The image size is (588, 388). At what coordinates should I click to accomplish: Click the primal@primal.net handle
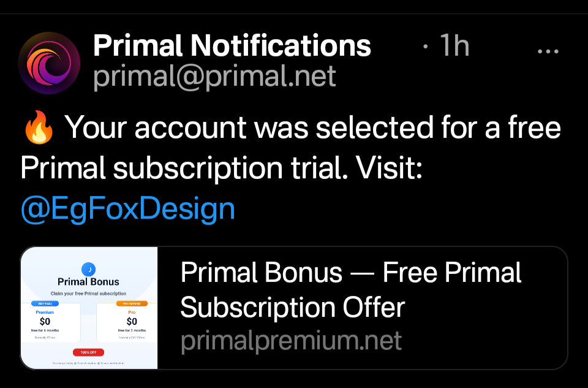pos(214,76)
